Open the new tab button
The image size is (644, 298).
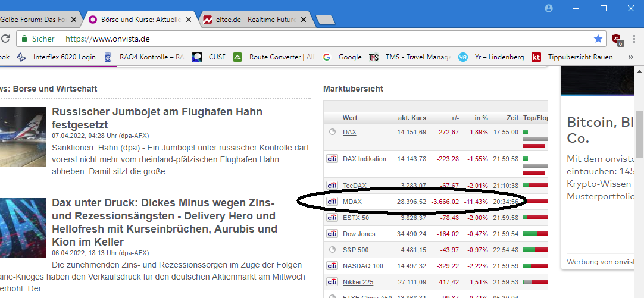(326, 20)
